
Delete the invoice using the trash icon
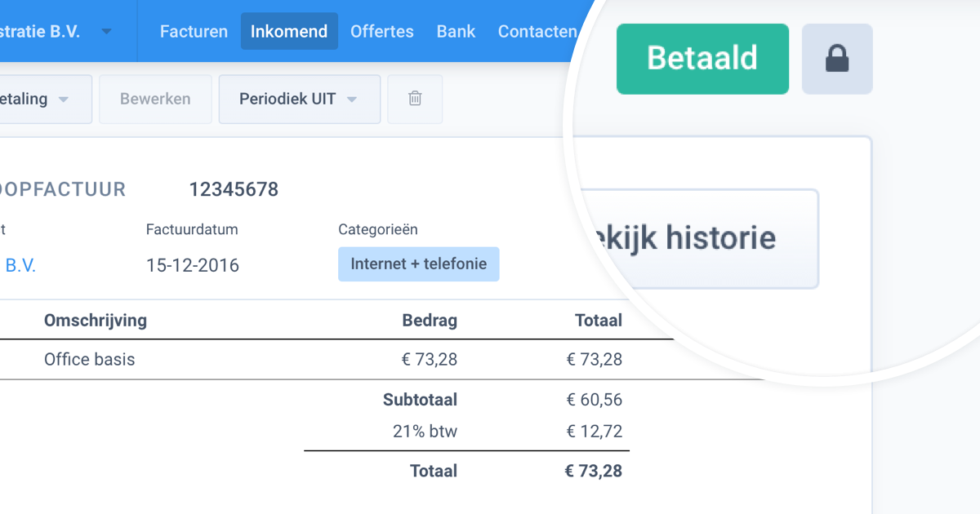point(415,98)
